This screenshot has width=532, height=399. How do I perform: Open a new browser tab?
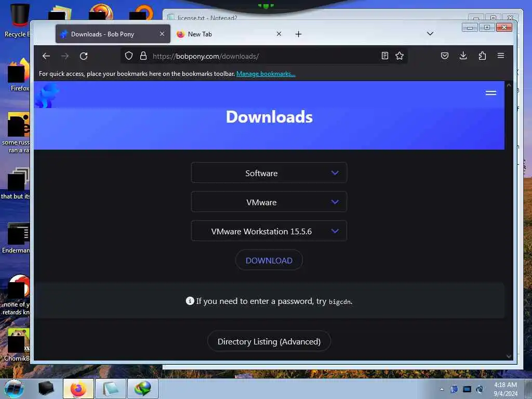tap(298, 34)
